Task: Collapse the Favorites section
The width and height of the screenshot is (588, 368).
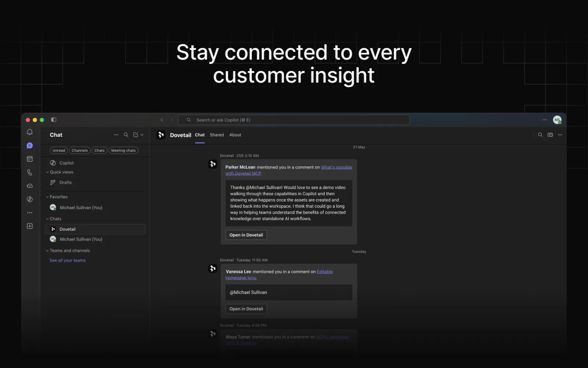Action: tap(57, 197)
